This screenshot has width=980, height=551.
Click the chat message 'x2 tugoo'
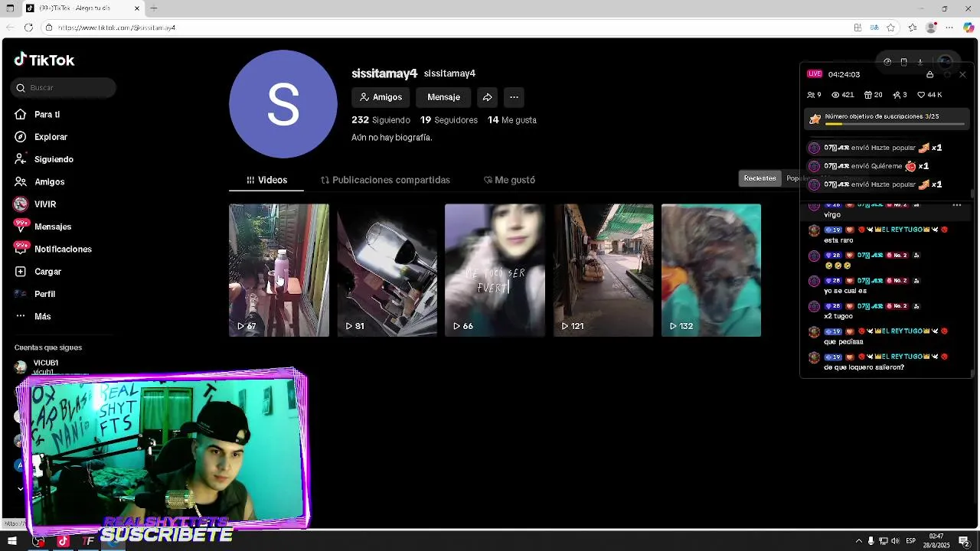(838, 317)
